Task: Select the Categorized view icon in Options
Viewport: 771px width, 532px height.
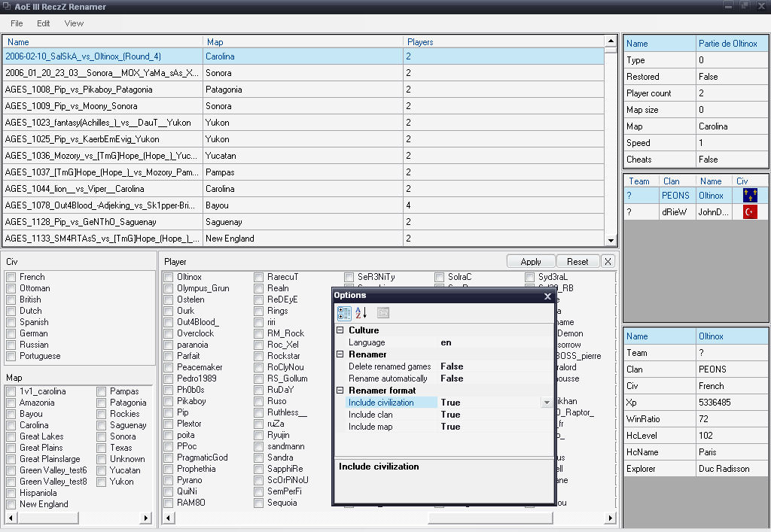Action: 344,313
